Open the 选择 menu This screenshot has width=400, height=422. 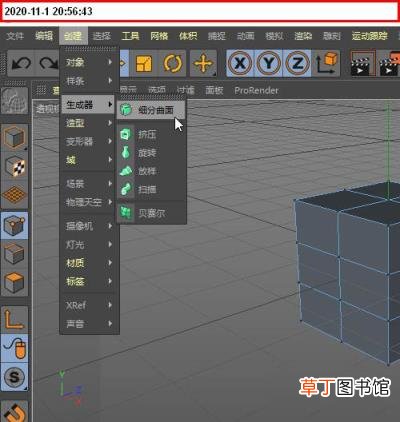tap(102, 36)
